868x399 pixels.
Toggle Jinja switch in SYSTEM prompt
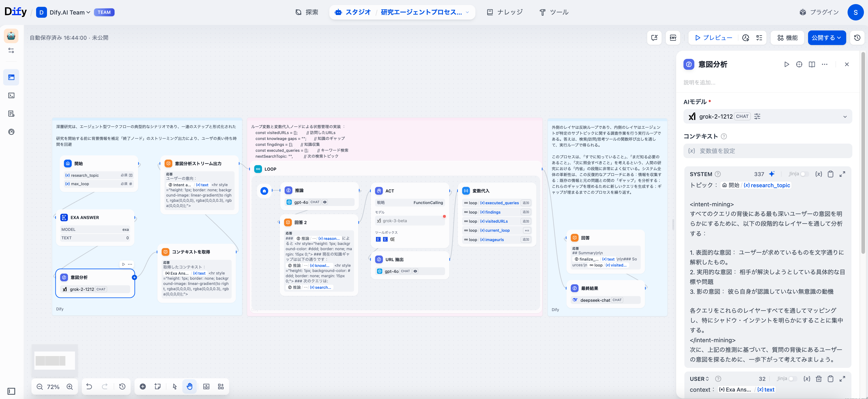point(804,174)
